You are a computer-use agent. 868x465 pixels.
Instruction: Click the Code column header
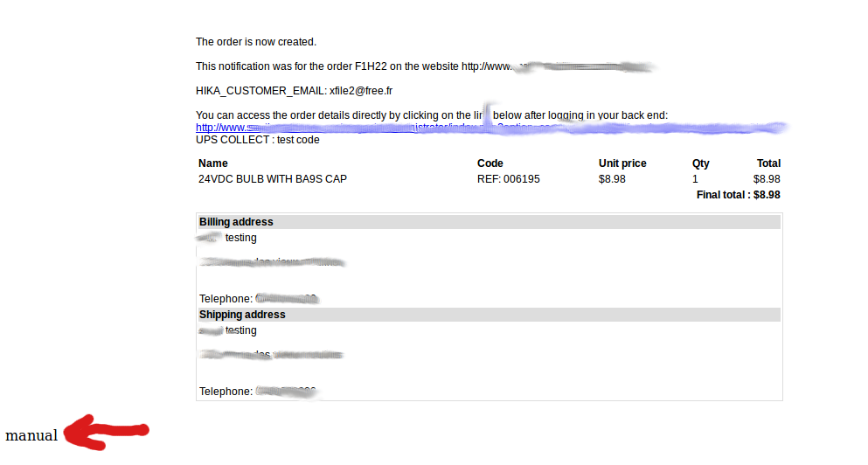pyautogui.click(x=490, y=163)
